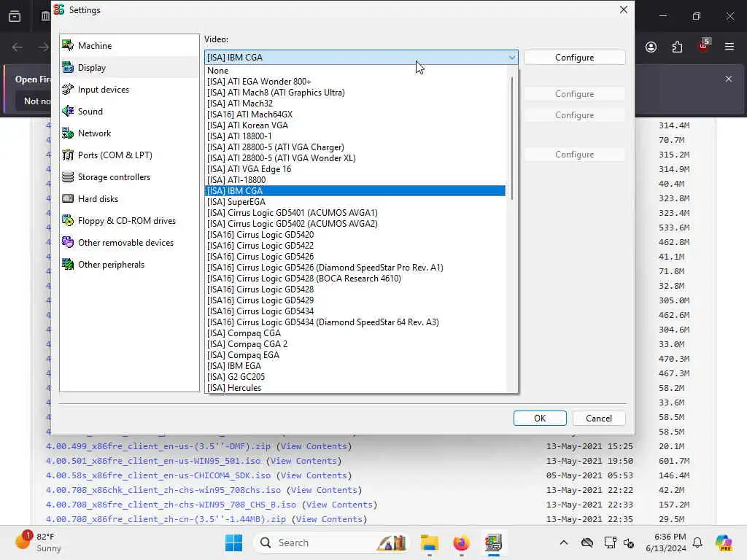Click the video list scrollbar
The height and width of the screenshot is (560, 747).
(x=511, y=138)
